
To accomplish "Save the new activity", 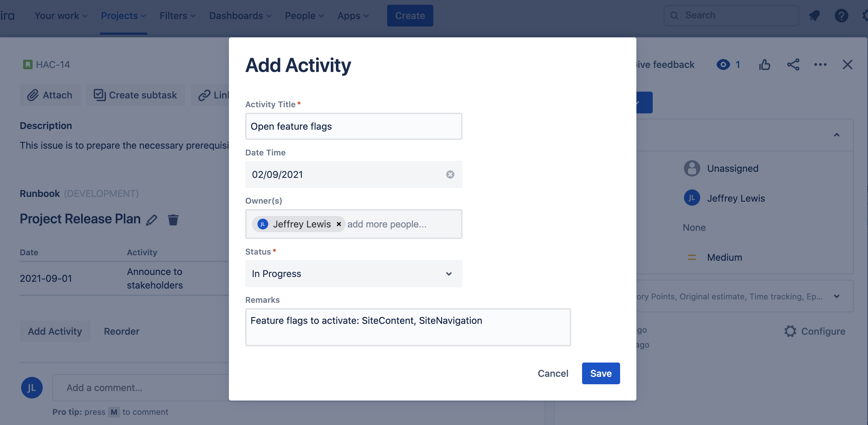I will tap(601, 373).
